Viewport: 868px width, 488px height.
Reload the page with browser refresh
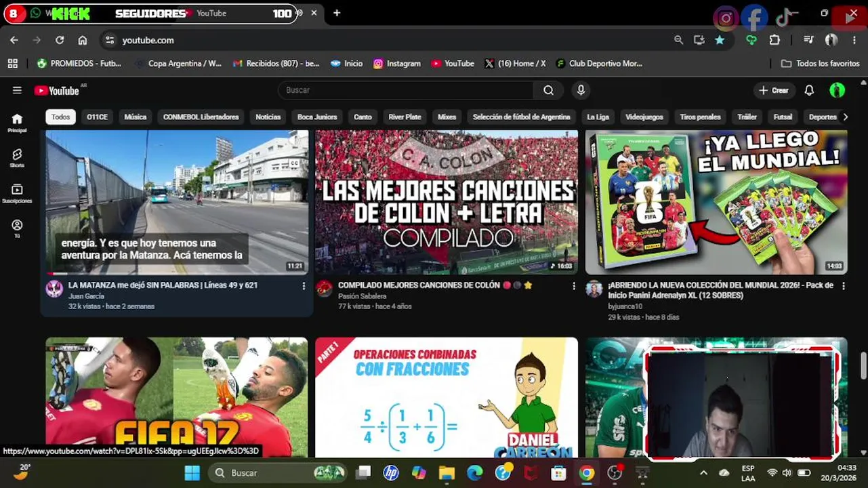[60, 40]
